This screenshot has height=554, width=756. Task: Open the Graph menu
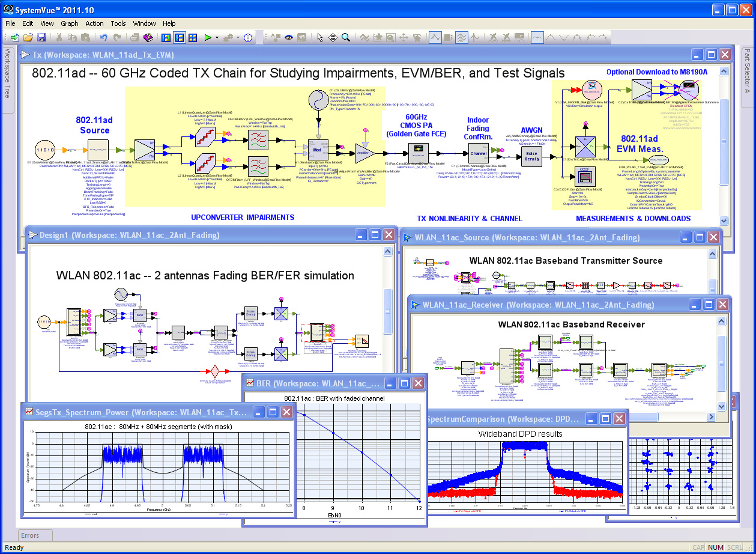(x=70, y=23)
